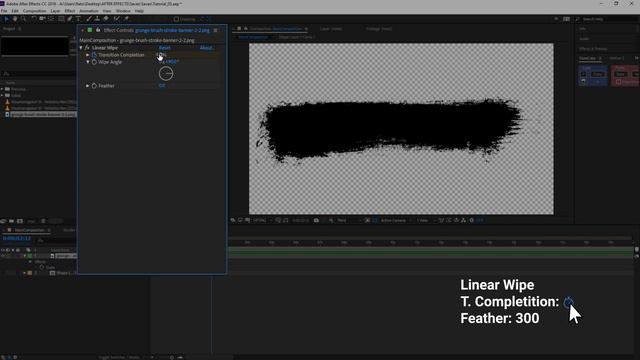
Task: Collapse first layer in timeline
Action: 24,256
